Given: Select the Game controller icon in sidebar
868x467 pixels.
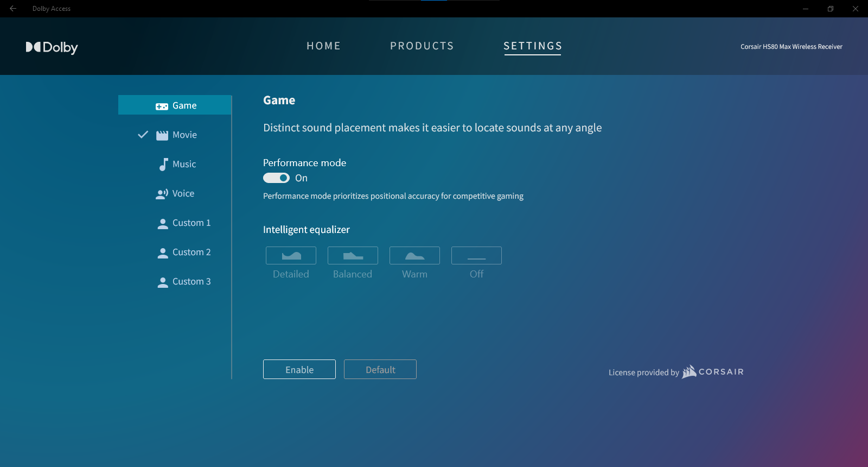Looking at the screenshot, I should tap(162, 106).
